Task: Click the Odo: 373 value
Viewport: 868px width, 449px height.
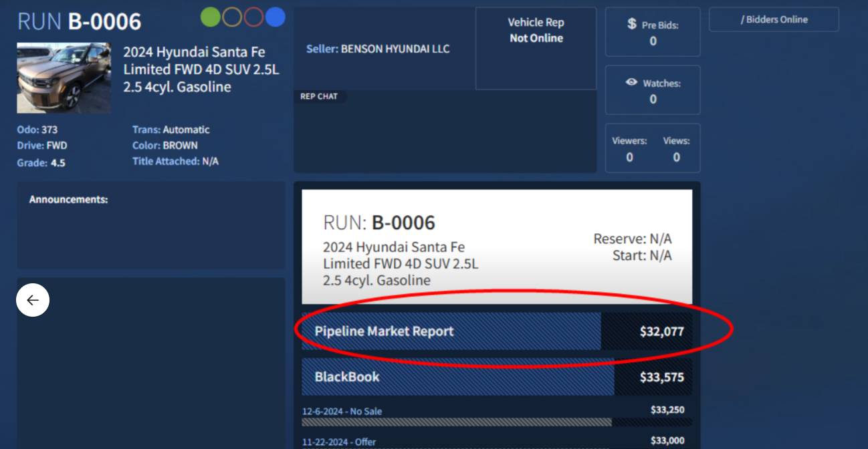Action: point(37,130)
